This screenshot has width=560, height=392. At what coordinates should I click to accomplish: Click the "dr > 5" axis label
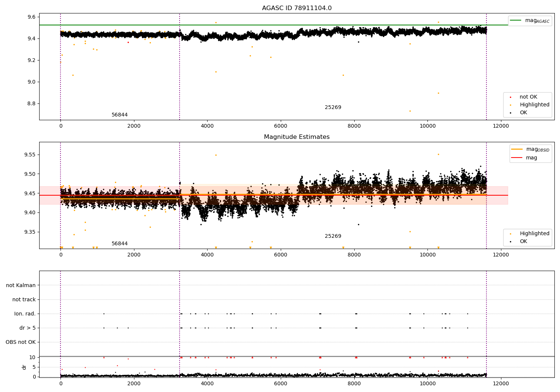(x=28, y=328)
